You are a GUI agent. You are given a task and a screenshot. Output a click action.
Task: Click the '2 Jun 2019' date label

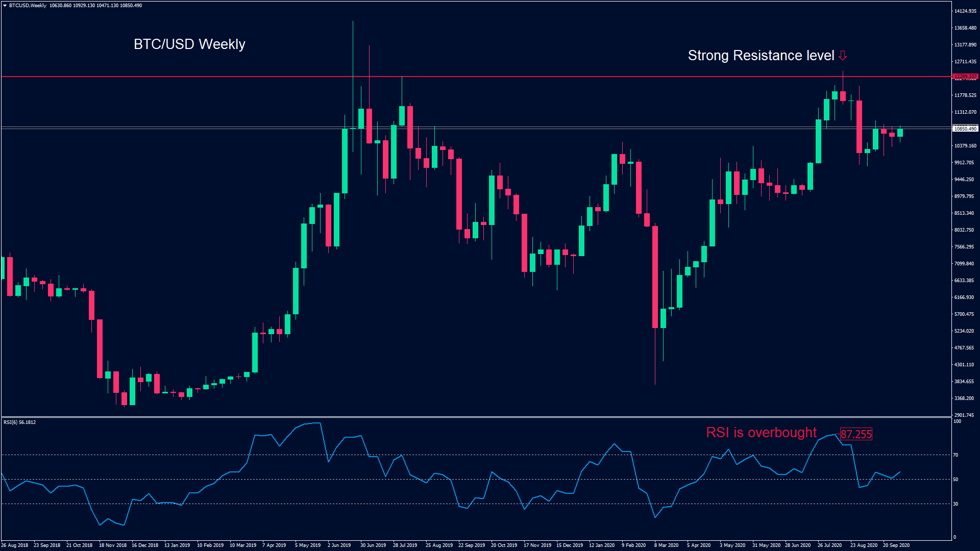click(339, 545)
